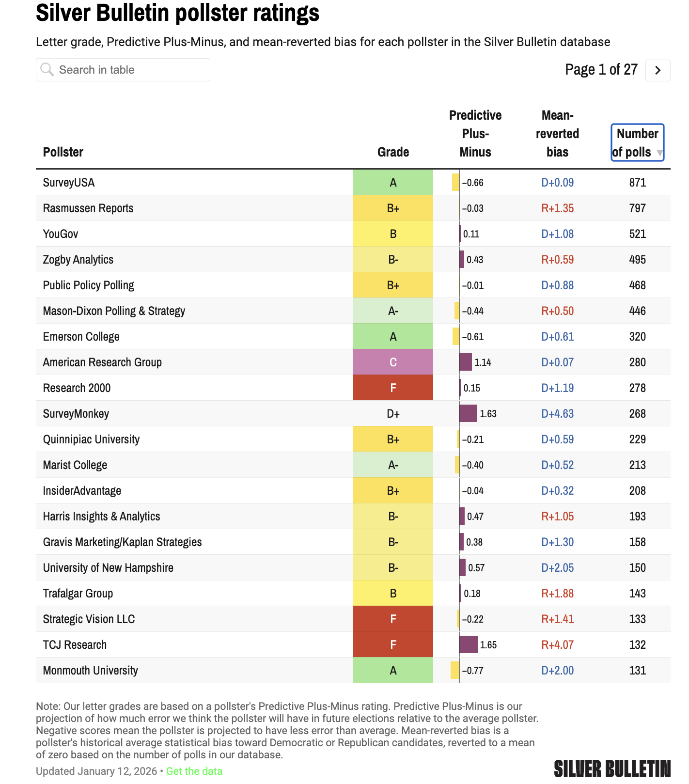Select the TCJ Research plus-minus bar
Viewport: 689px width, 784px height.
[469, 644]
